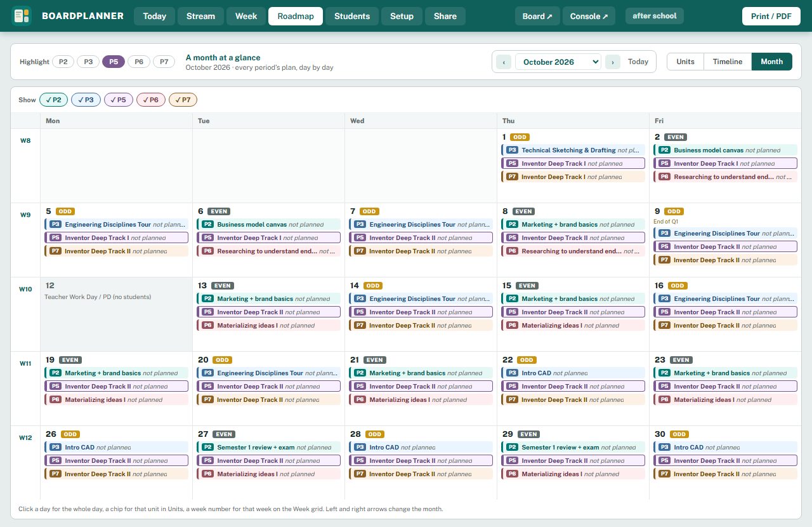The height and width of the screenshot is (527, 812).
Task: Open week W10 on the Week grid
Action: [x=25, y=289]
